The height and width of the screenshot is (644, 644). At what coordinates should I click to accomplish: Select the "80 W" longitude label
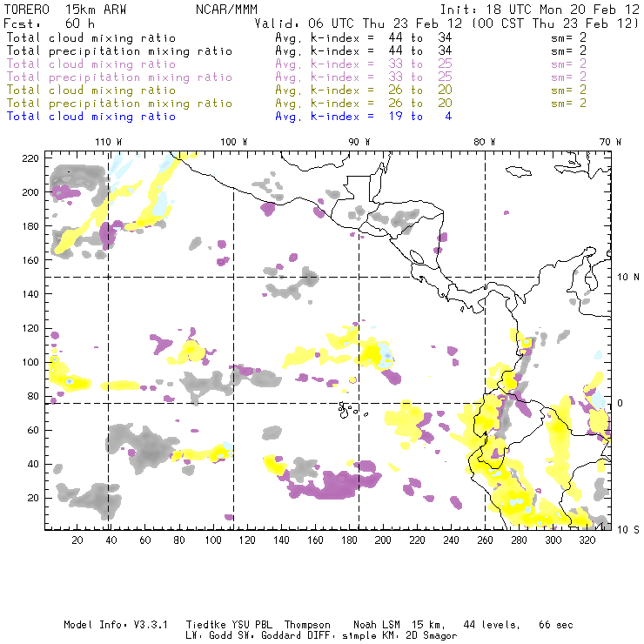tap(485, 142)
